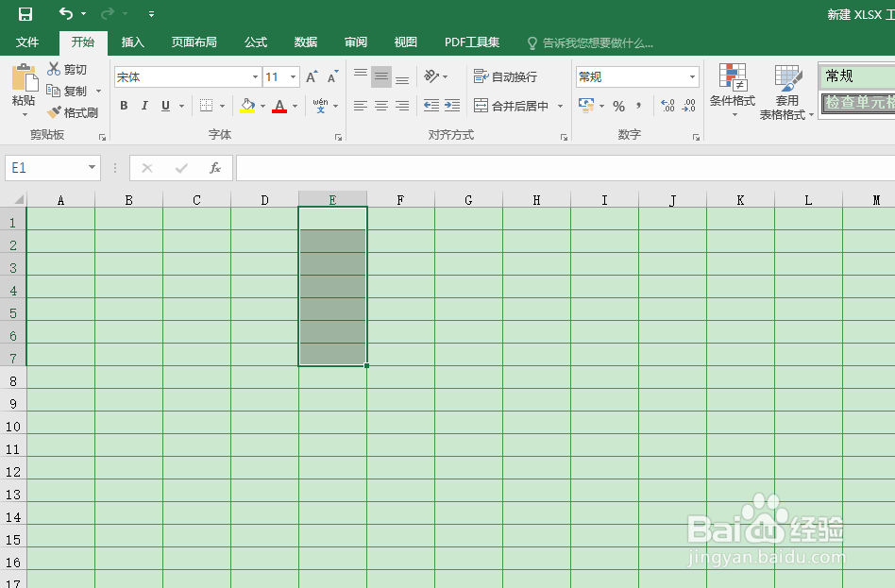Align text left
Screen dimensions: 895x588
(360, 106)
